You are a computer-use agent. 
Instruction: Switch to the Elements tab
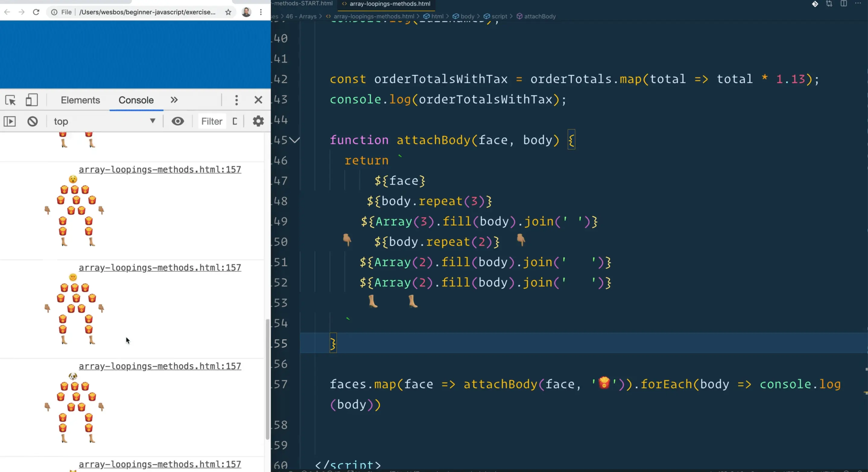80,100
